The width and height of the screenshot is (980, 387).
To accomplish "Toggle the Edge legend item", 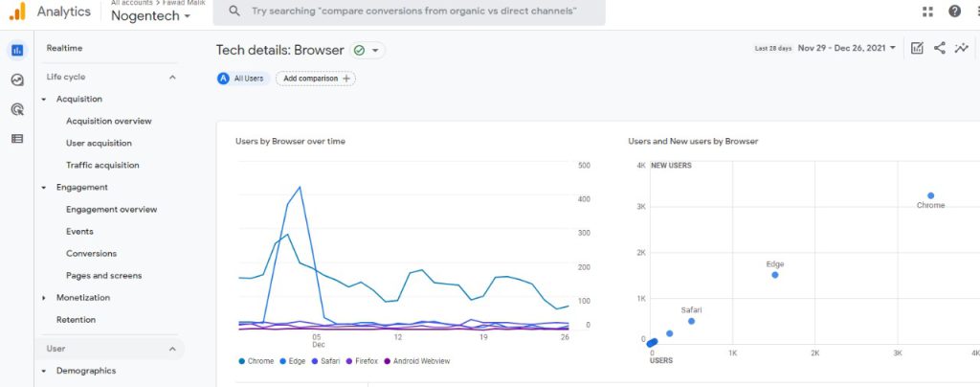I will coord(293,361).
